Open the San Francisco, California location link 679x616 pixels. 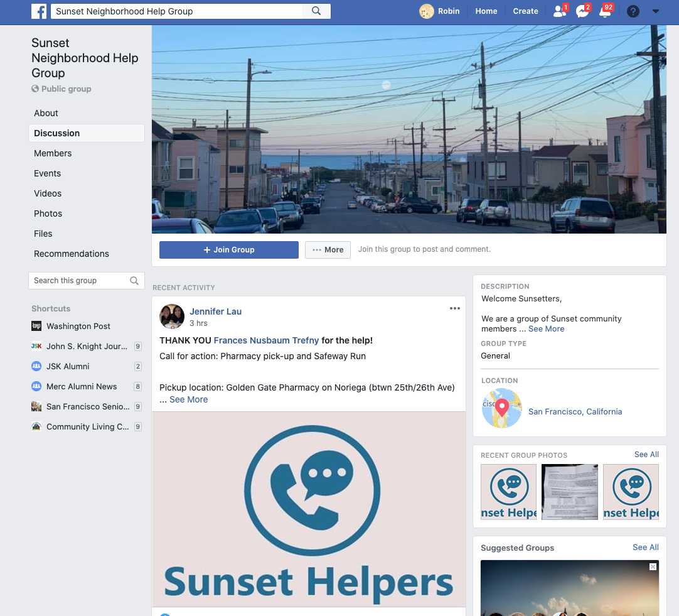pyautogui.click(x=575, y=412)
